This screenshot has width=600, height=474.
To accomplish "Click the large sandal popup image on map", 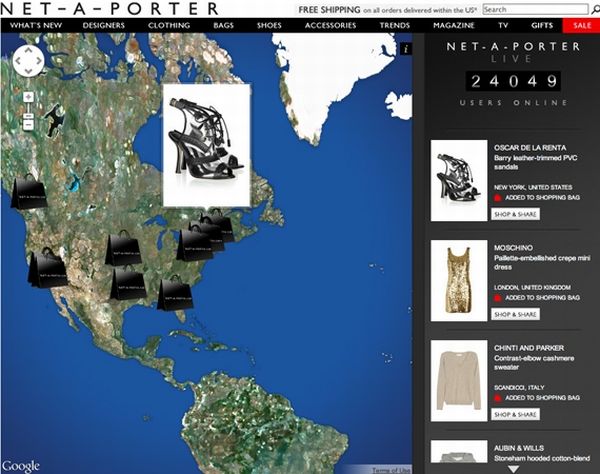I will click(x=207, y=145).
